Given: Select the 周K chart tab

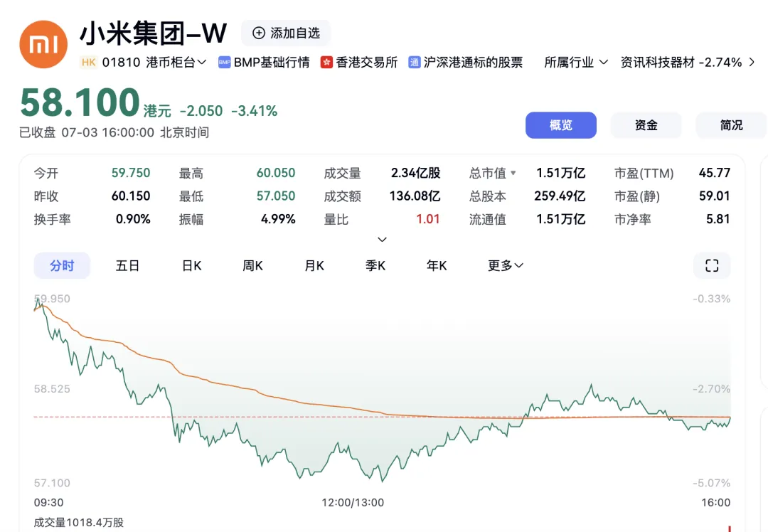Looking at the screenshot, I should (252, 265).
